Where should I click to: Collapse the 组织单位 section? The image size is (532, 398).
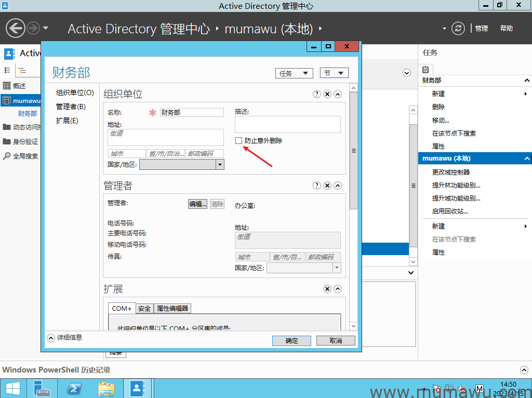[x=338, y=94]
